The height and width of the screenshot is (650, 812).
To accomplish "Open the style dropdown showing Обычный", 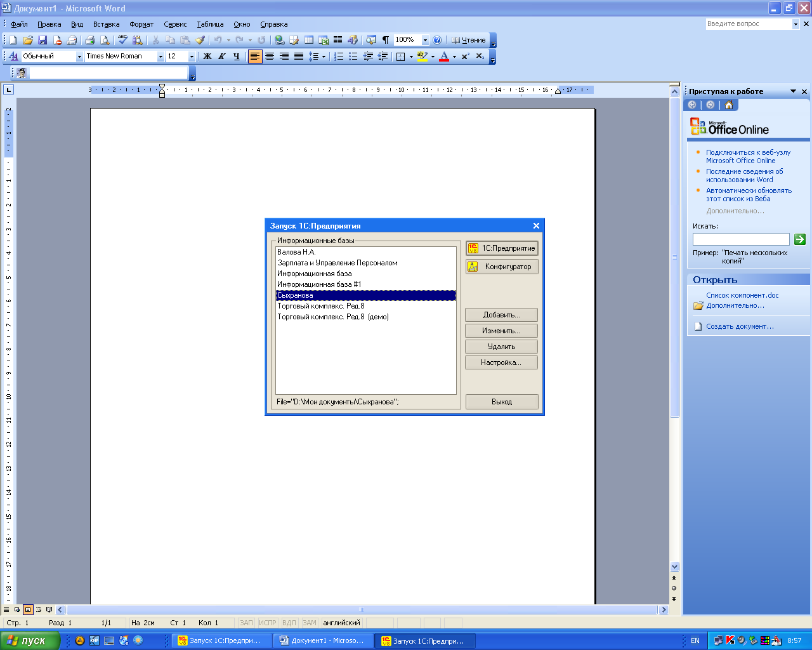I will coord(79,56).
